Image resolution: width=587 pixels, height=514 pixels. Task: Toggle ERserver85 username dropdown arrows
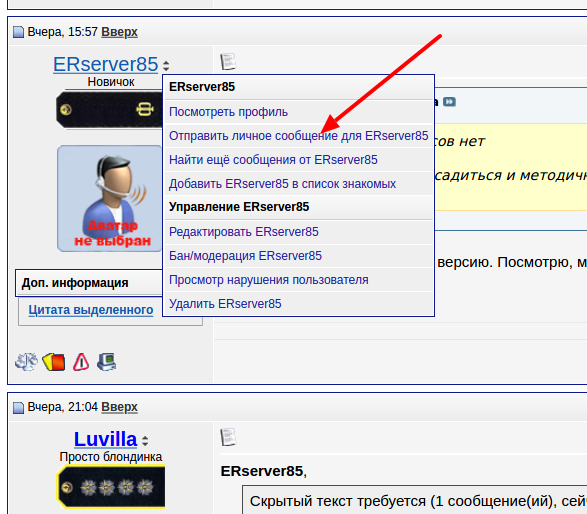click(x=166, y=66)
